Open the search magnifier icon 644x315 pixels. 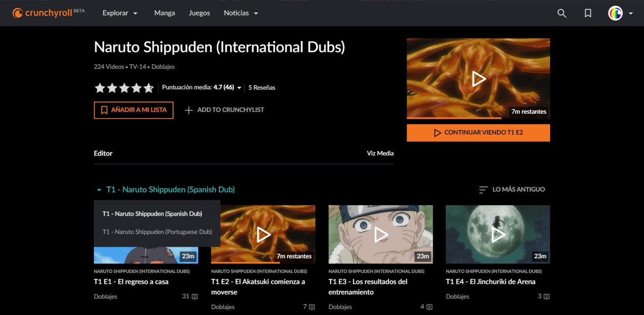point(561,13)
